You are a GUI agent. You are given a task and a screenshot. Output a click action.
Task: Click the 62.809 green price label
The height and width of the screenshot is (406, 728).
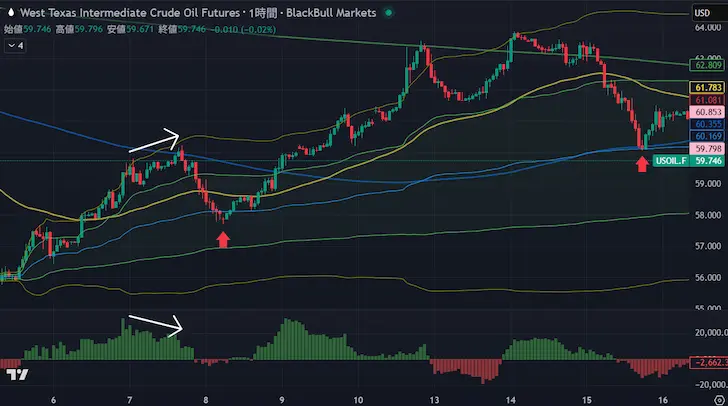pos(707,65)
